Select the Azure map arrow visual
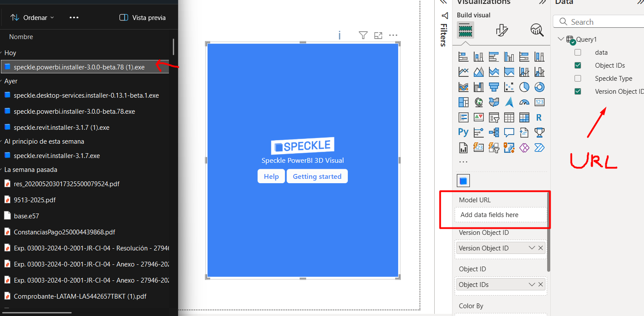This screenshot has width=644, height=316. coord(509,102)
